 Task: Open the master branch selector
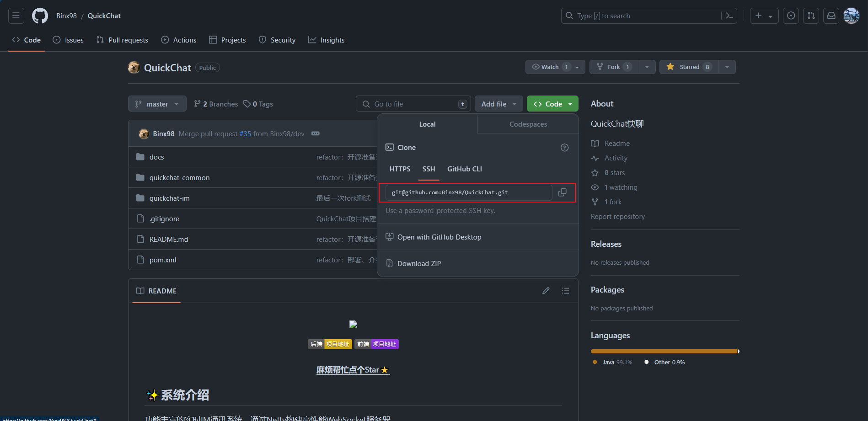157,104
